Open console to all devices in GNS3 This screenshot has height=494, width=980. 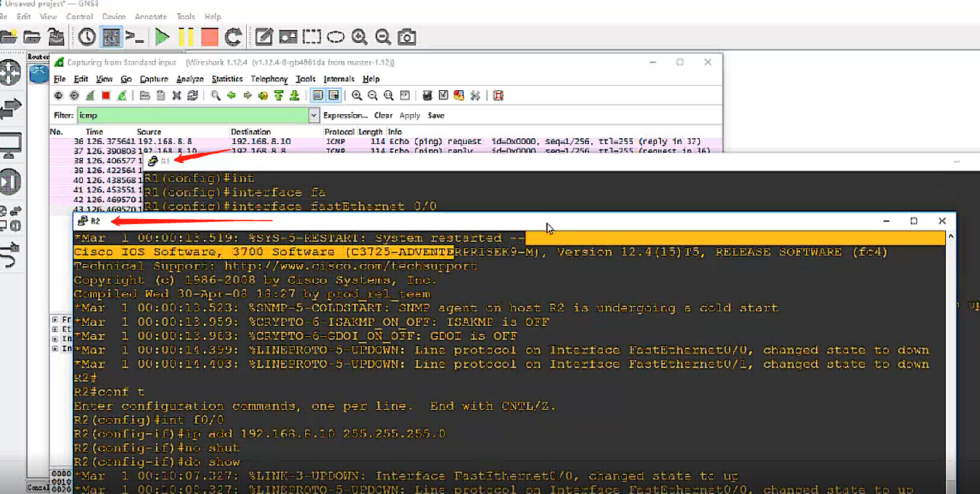click(x=134, y=36)
